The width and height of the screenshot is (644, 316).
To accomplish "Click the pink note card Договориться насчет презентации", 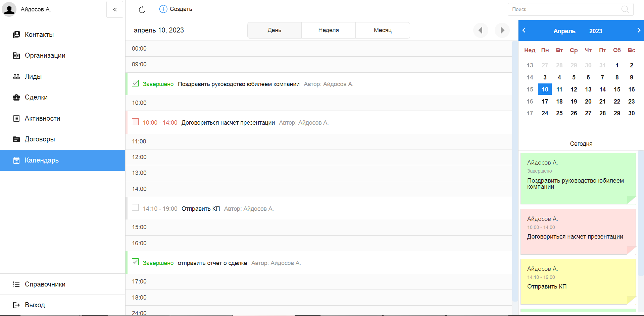I will (x=578, y=232).
